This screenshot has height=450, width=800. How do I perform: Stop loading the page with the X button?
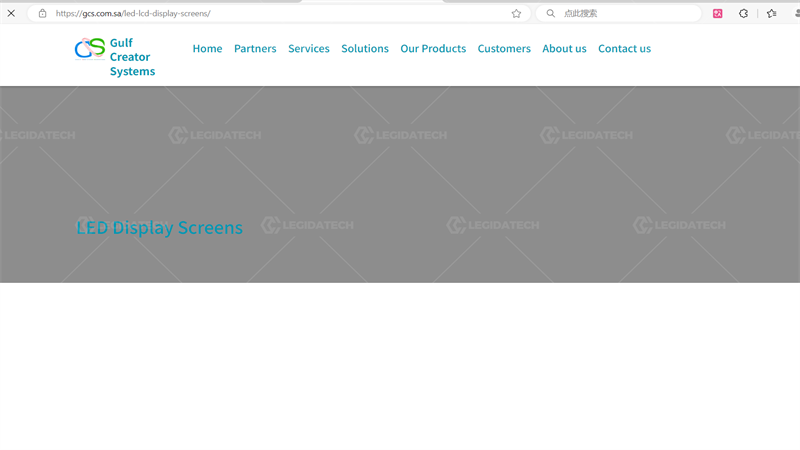click(x=11, y=13)
